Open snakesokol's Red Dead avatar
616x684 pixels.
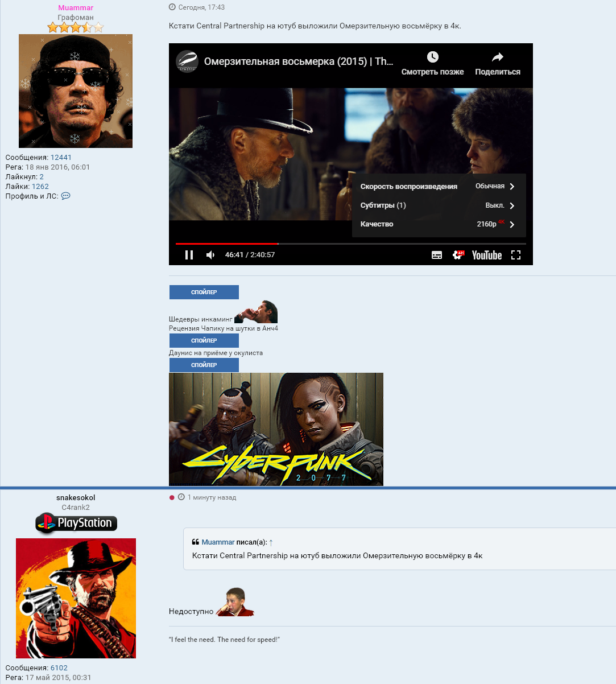(76, 598)
